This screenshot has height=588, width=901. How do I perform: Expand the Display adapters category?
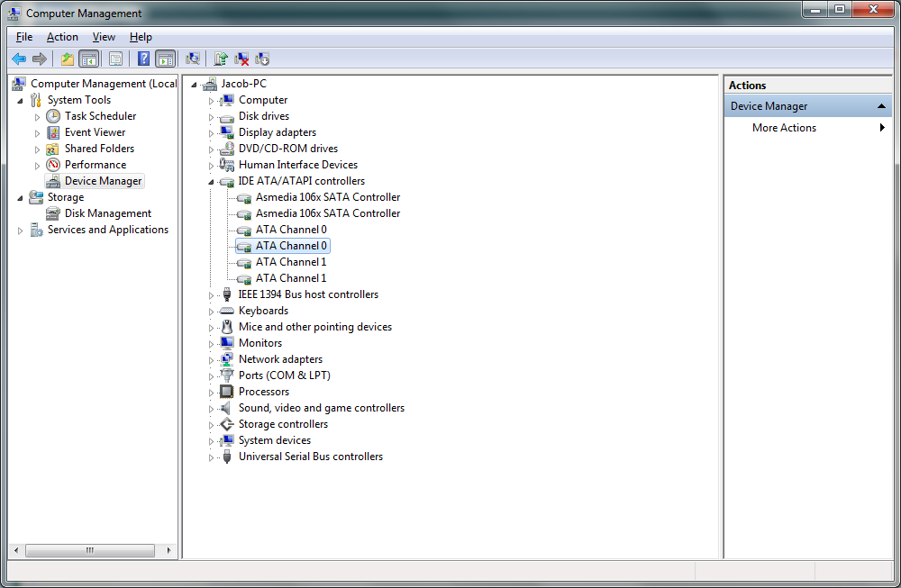[211, 133]
